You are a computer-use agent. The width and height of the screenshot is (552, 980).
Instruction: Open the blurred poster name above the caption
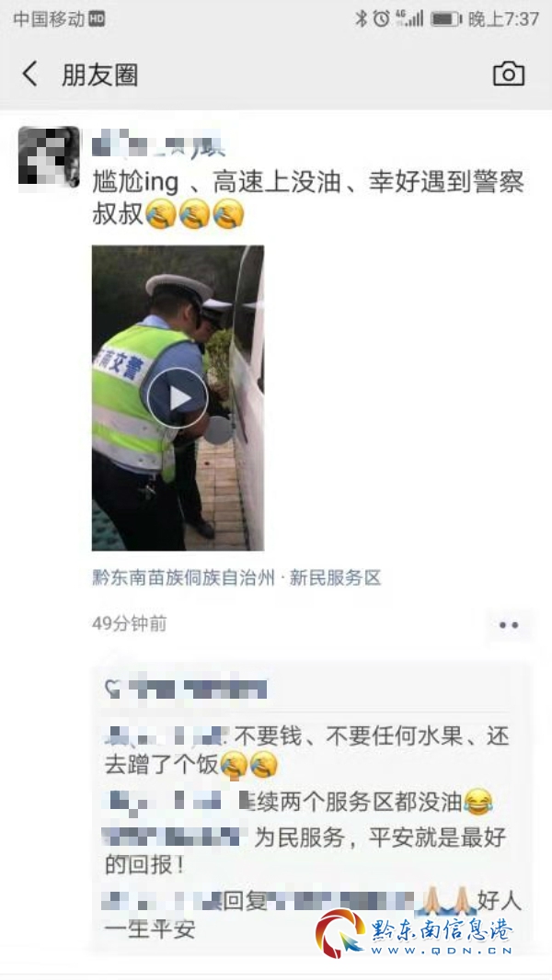(159, 143)
